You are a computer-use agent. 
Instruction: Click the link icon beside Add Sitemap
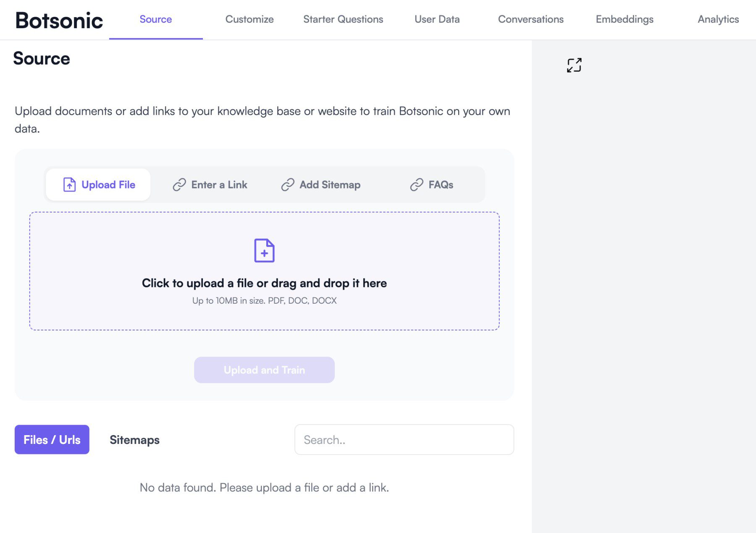[x=287, y=184]
